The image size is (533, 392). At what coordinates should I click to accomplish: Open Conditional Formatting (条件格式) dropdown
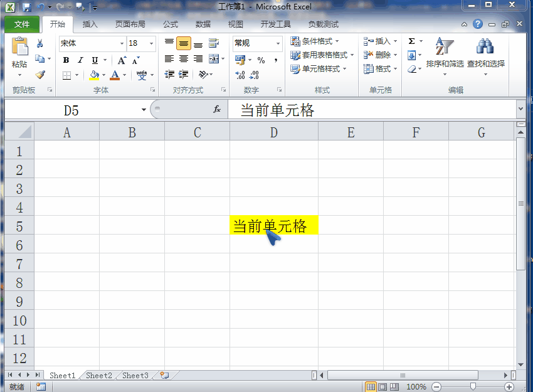pyautogui.click(x=315, y=41)
